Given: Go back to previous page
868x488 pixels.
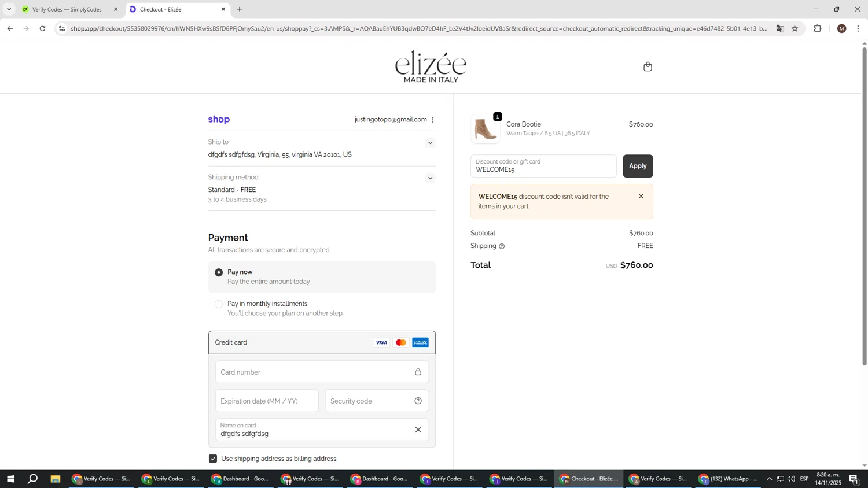Looking at the screenshot, I should click(10, 28).
